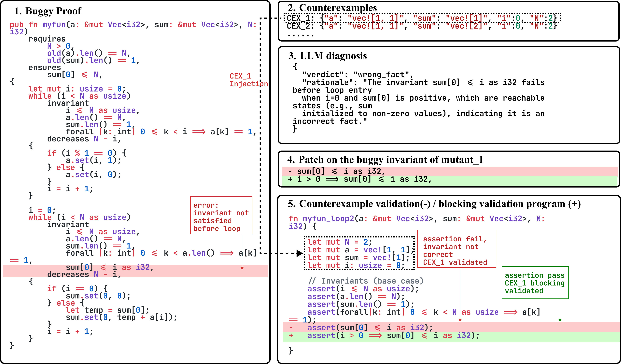This screenshot has height=364, width=621.
Task: Click the '"verdict": "wrong_fact",' line
Action: coord(358,75)
